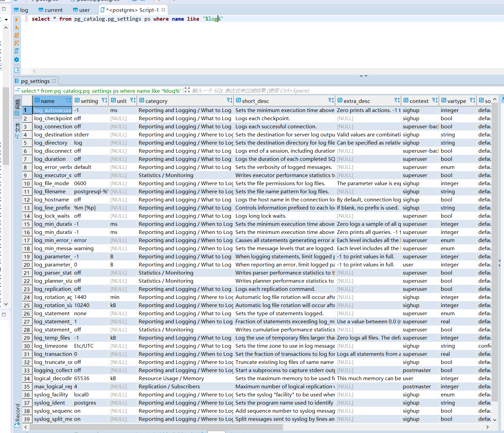Toggle the Record view mode
The width and height of the screenshot is (504, 433).
coord(18,412)
